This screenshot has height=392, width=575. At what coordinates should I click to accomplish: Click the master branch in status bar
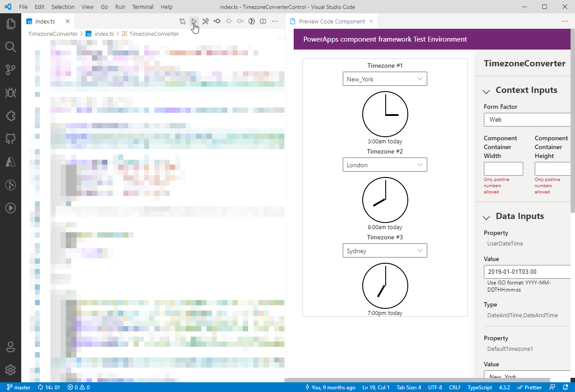[x=18, y=387]
